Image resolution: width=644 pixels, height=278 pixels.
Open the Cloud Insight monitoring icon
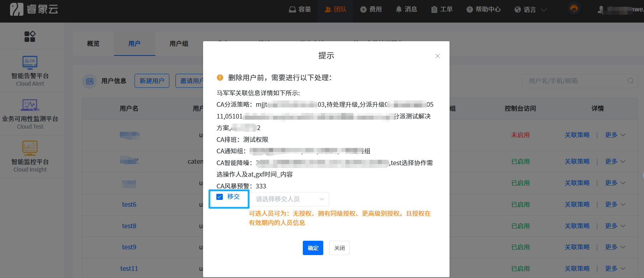(x=30, y=148)
